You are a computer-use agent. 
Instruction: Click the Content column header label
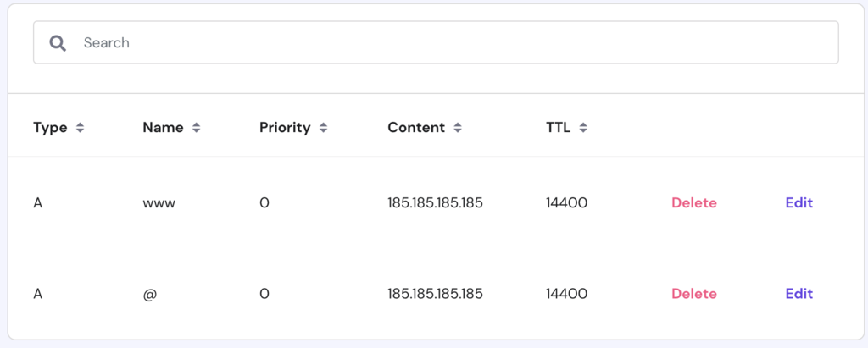416,128
